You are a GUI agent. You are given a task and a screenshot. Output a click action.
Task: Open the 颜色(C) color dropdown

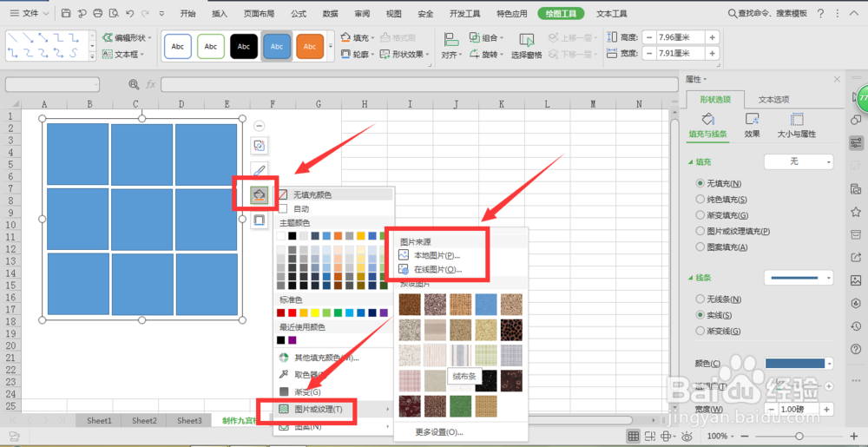(799, 364)
